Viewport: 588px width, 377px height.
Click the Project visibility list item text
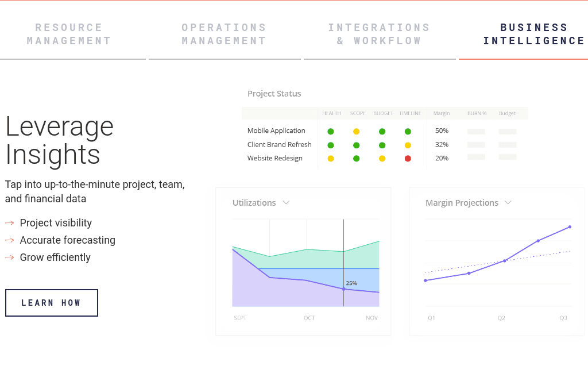coord(56,223)
